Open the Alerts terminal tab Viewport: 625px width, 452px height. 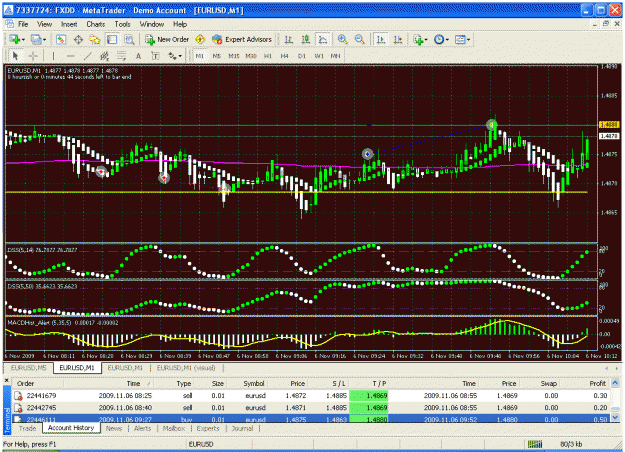(142, 428)
